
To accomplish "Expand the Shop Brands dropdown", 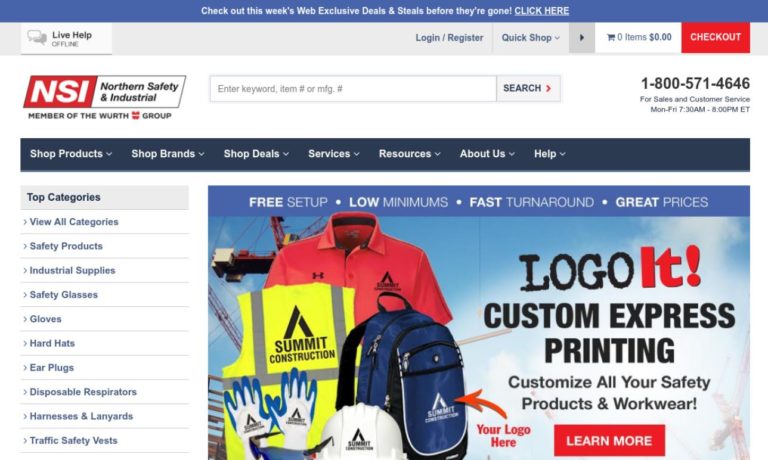I will [168, 154].
